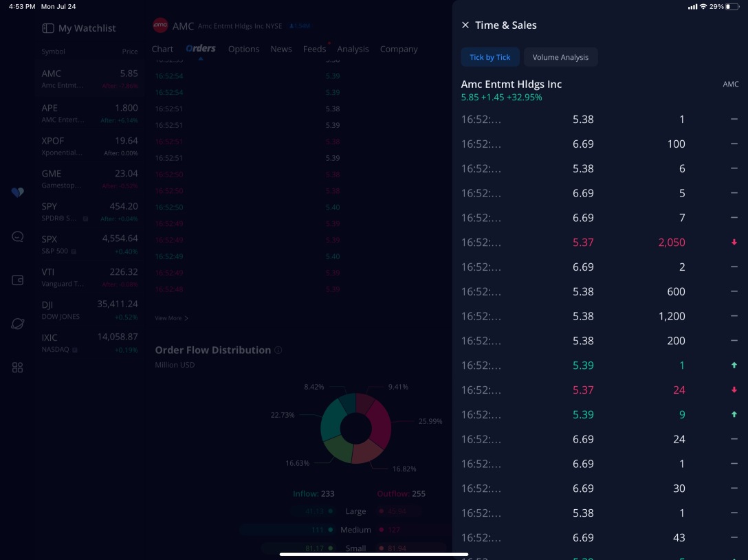Click the donut chart in Order Flow Distribution
The width and height of the screenshot is (748, 560).
tap(355, 427)
